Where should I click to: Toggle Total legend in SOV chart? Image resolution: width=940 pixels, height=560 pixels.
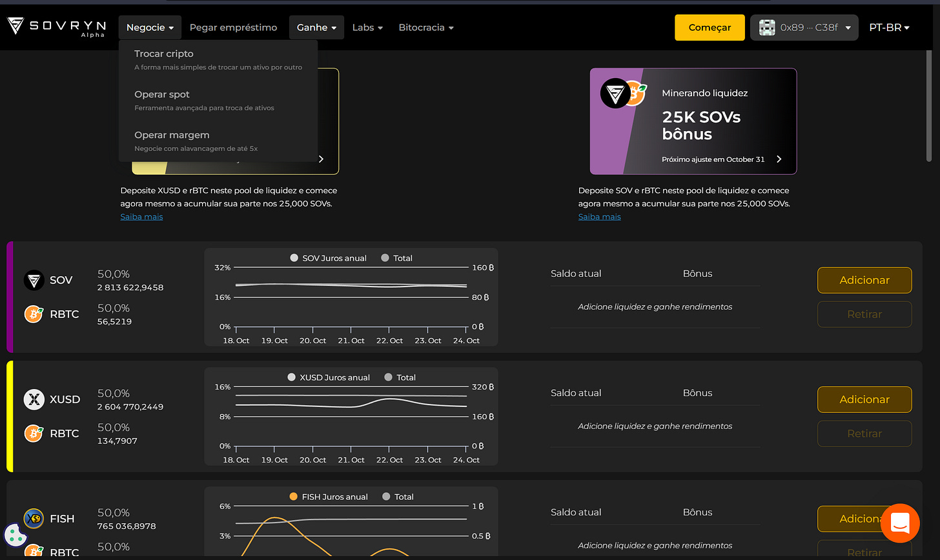396,258
